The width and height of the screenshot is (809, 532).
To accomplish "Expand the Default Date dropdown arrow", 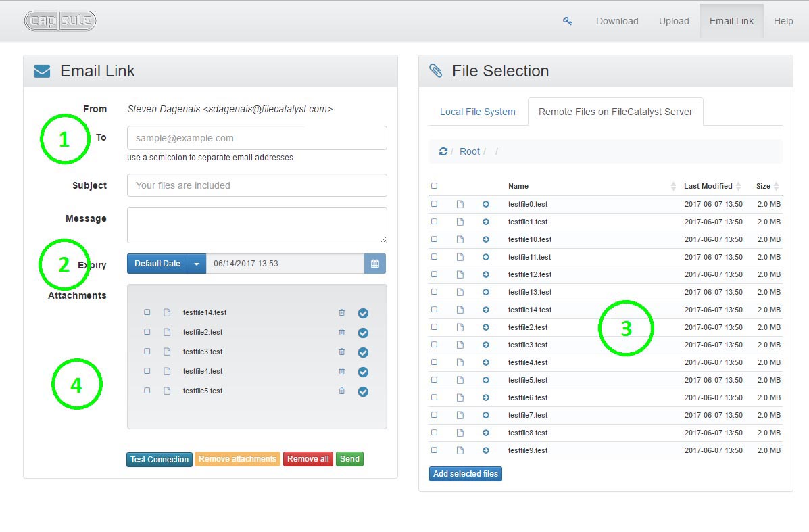I will (197, 264).
